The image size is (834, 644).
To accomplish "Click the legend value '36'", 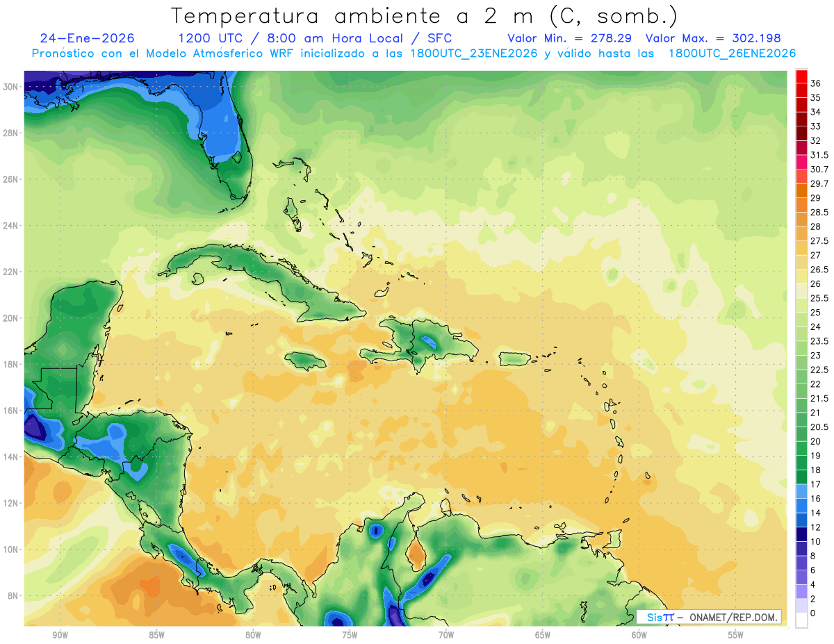I will point(816,83).
